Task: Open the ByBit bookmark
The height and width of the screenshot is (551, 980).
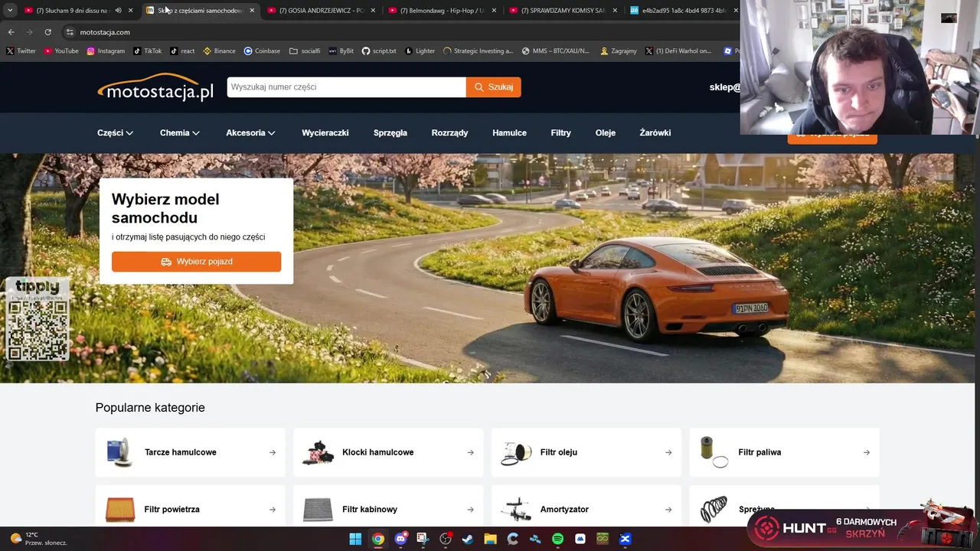Action: coord(341,51)
